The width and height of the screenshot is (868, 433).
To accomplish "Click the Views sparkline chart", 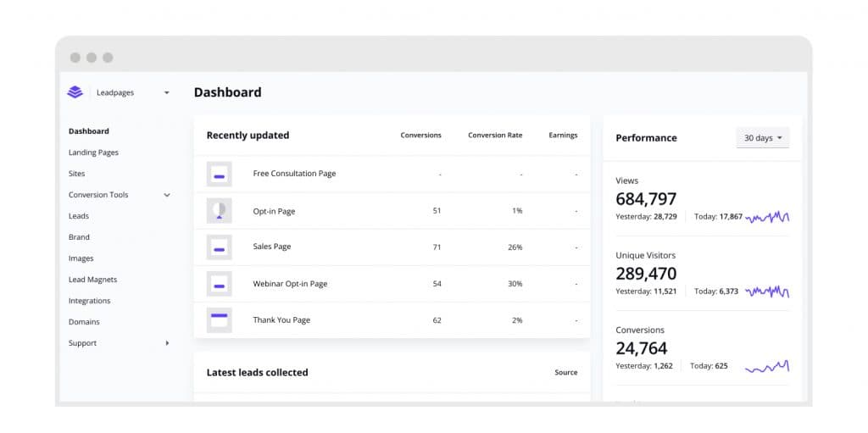I will click(x=767, y=217).
